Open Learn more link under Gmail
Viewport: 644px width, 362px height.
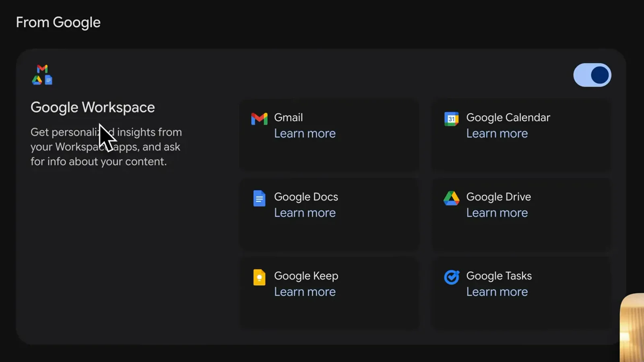[305, 134]
